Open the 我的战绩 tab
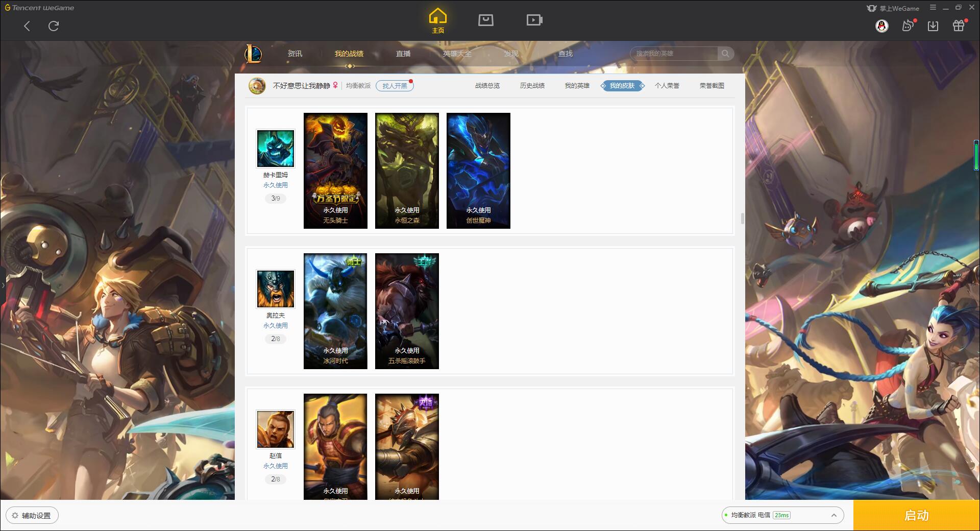Viewport: 980px width, 531px height. click(x=349, y=54)
